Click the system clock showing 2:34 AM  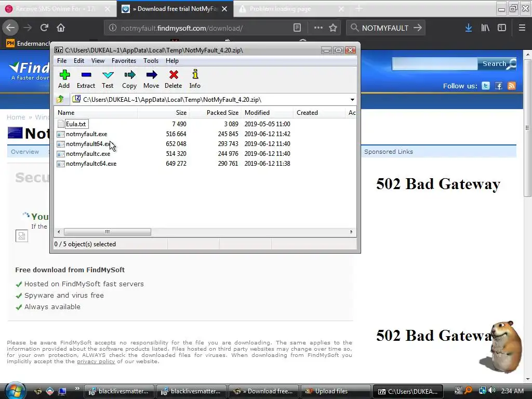click(x=512, y=391)
